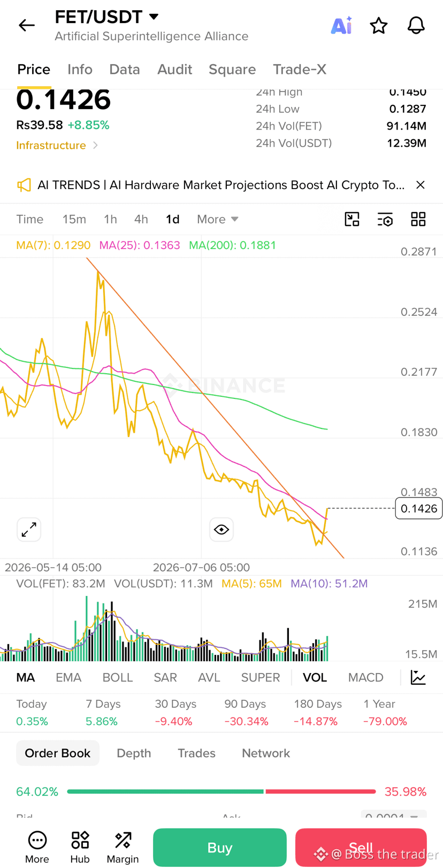Image resolution: width=443 pixels, height=868 pixels.
Task: Open the FET/USDT pair dropdown
Action: point(154,17)
